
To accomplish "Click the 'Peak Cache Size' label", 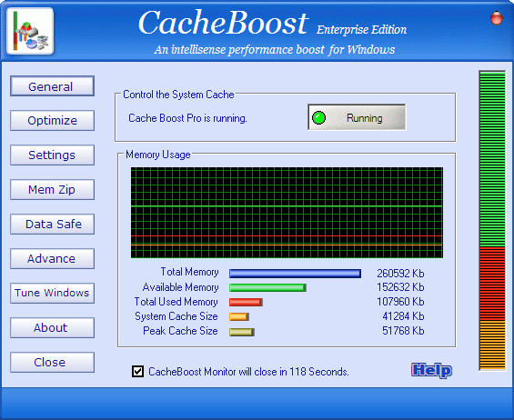I will point(180,331).
